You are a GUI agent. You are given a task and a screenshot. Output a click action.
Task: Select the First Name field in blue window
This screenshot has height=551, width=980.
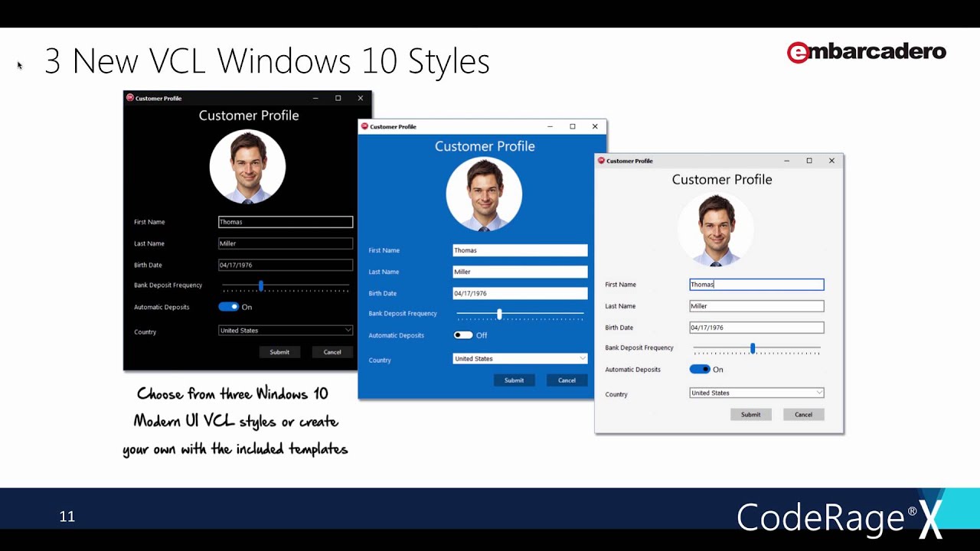point(521,250)
